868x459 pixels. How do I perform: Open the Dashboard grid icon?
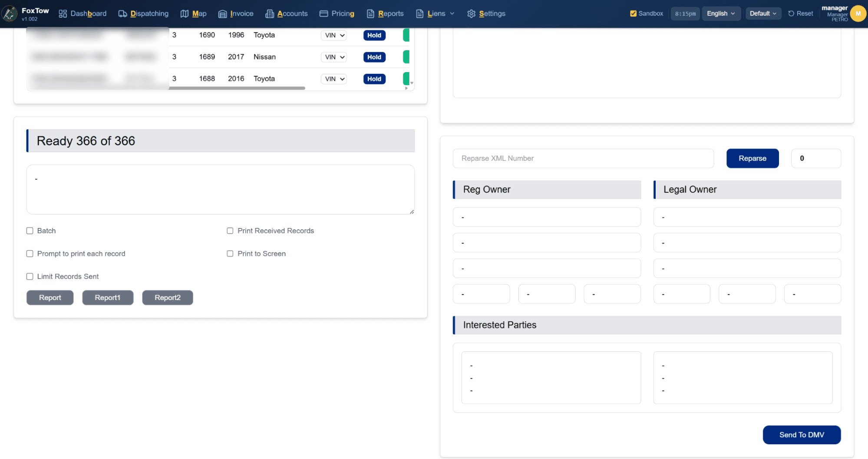click(x=63, y=14)
